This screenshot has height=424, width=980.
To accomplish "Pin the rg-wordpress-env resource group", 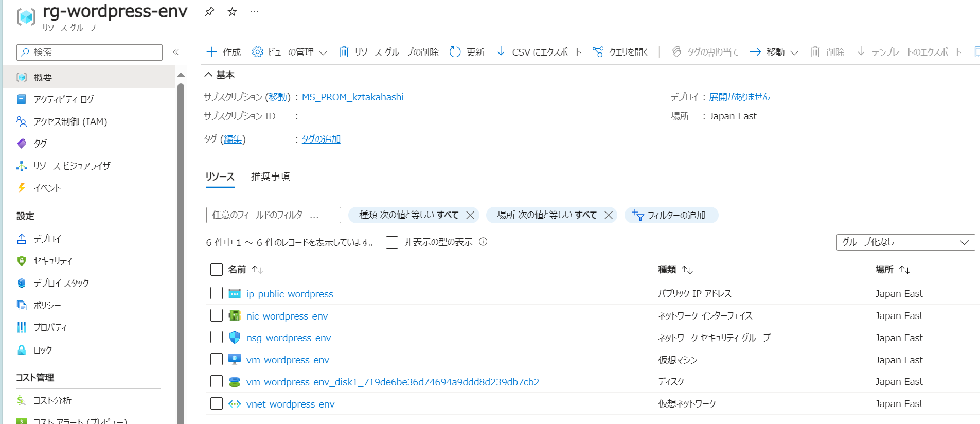I will point(209,12).
